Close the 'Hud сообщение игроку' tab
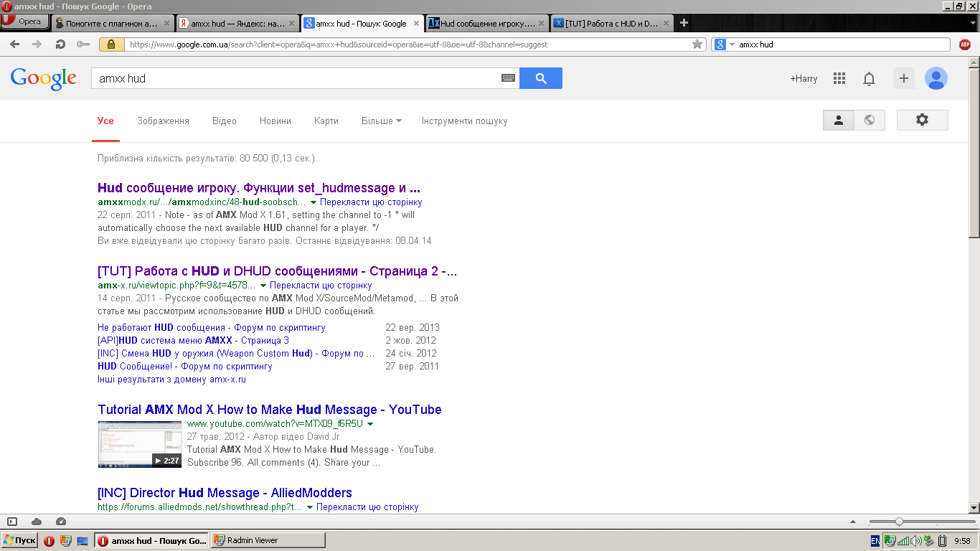 (x=541, y=23)
